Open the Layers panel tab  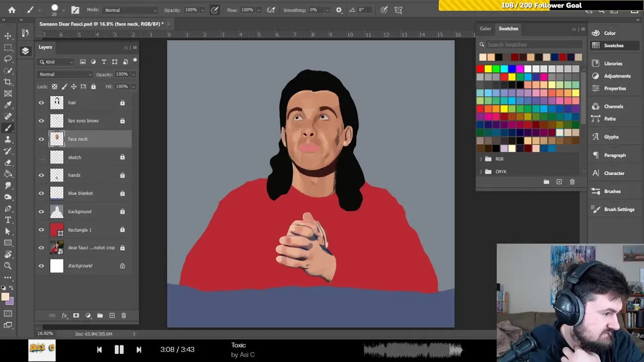[45, 47]
